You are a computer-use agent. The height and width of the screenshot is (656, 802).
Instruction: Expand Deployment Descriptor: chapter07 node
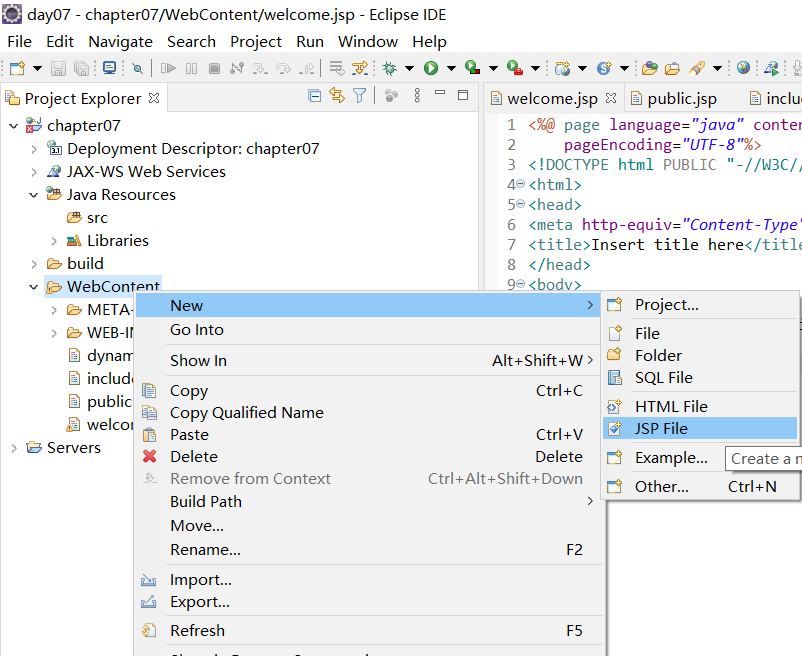[x=34, y=149]
